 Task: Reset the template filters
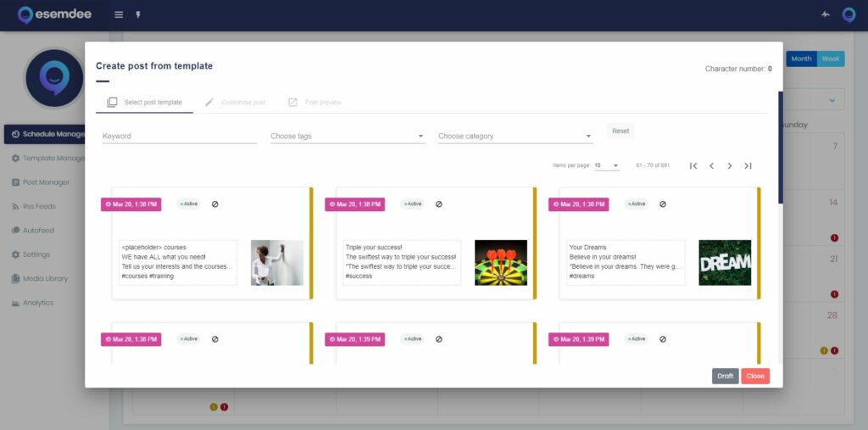[x=620, y=131]
